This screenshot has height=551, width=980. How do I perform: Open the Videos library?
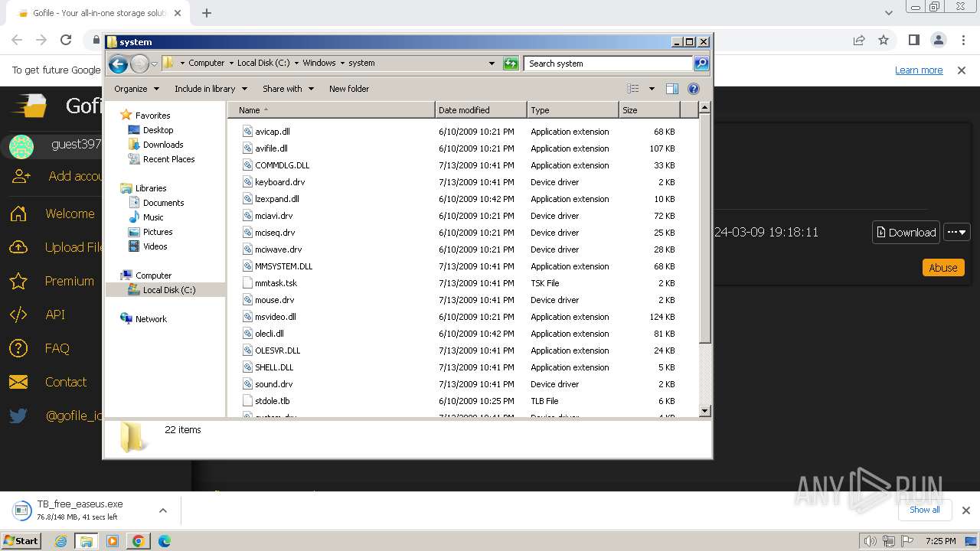(155, 246)
